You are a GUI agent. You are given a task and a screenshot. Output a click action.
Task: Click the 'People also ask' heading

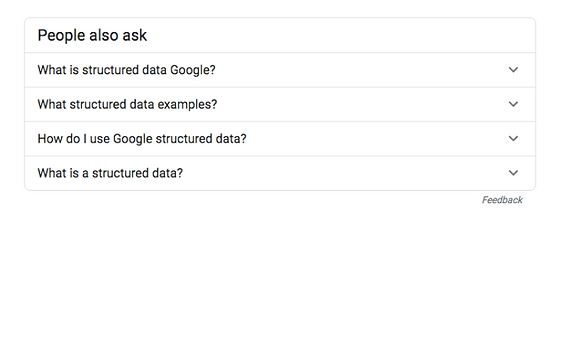[x=92, y=36]
